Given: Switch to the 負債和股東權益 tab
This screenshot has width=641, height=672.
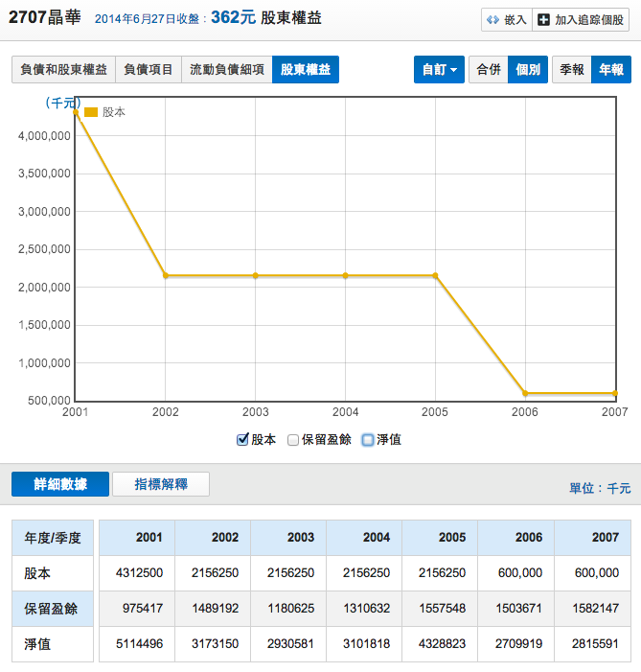Looking at the screenshot, I should tap(63, 70).
